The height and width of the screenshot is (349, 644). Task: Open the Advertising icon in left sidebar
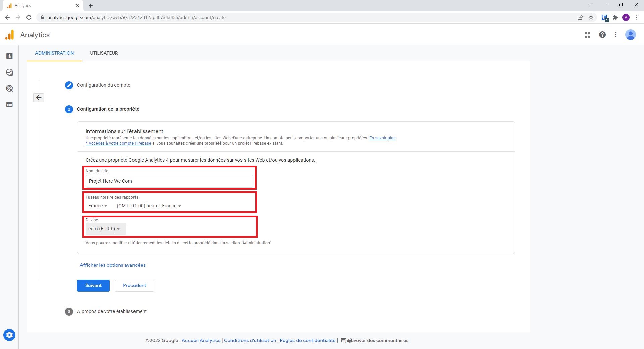pos(9,88)
